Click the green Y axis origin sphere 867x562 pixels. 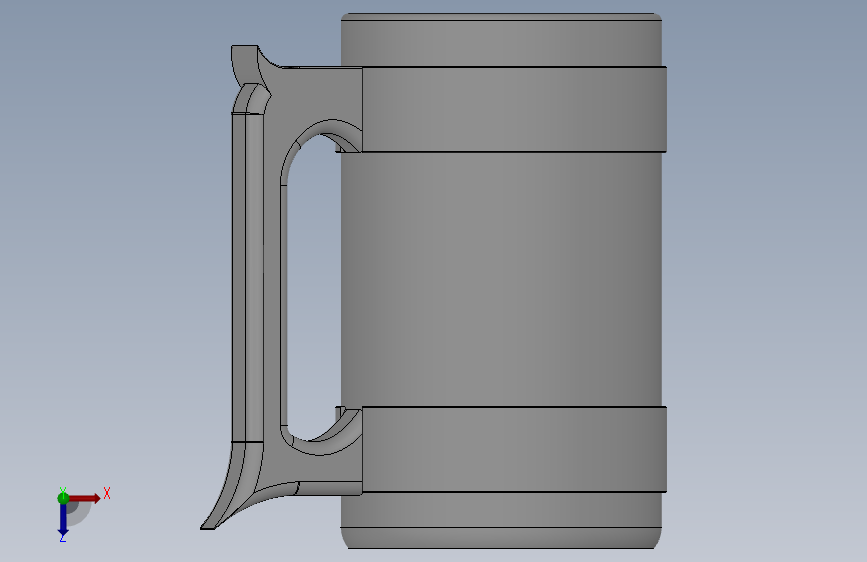63,498
